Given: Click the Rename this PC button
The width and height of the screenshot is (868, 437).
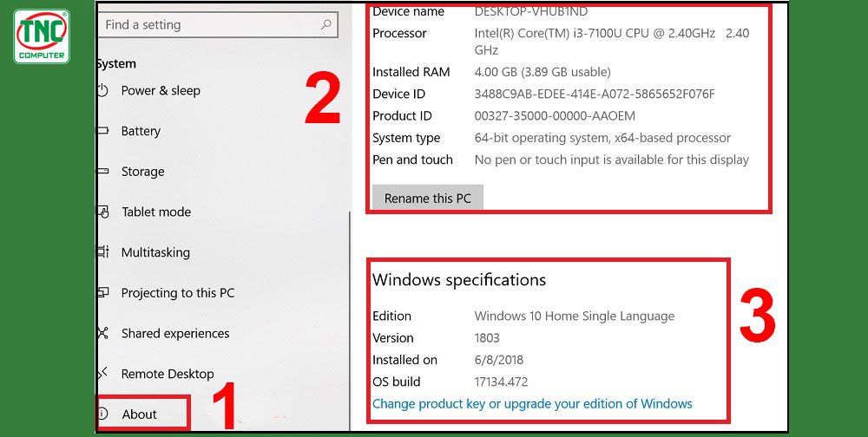Looking at the screenshot, I should click(427, 198).
